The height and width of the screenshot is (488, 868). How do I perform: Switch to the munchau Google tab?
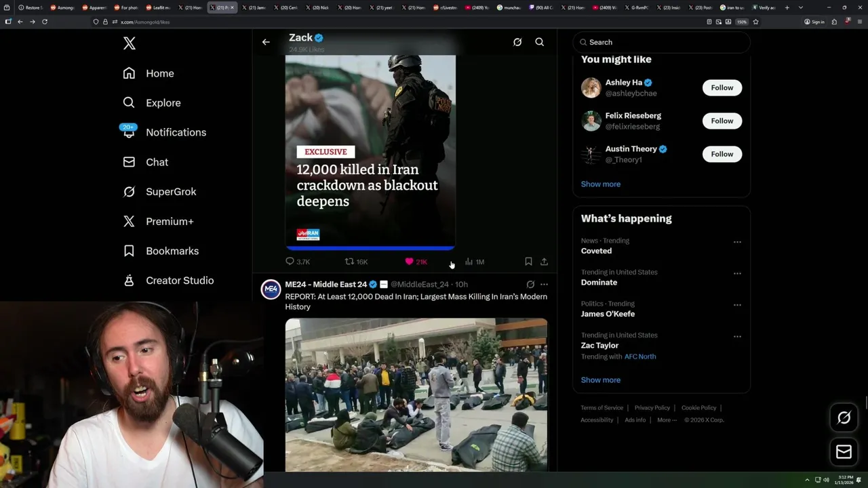pos(509,7)
